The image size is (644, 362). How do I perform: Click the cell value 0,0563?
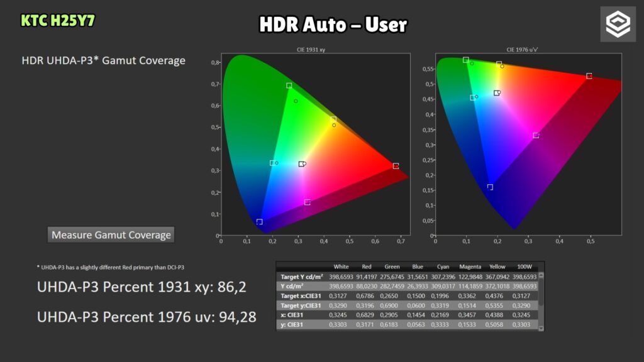coord(418,325)
